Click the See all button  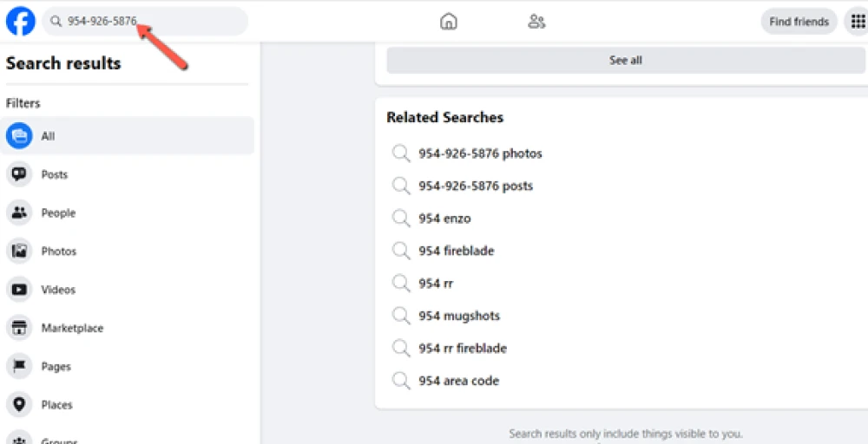(626, 60)
